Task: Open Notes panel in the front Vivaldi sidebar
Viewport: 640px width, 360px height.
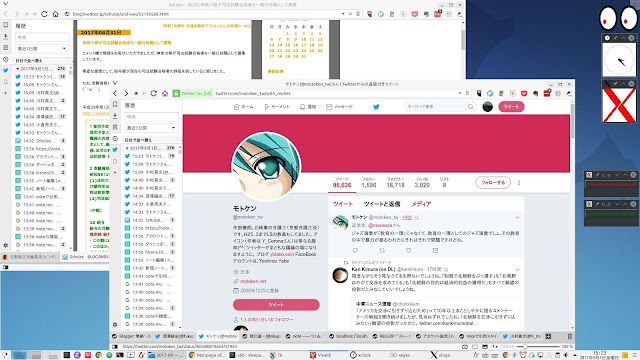Action: click(115, 127)
